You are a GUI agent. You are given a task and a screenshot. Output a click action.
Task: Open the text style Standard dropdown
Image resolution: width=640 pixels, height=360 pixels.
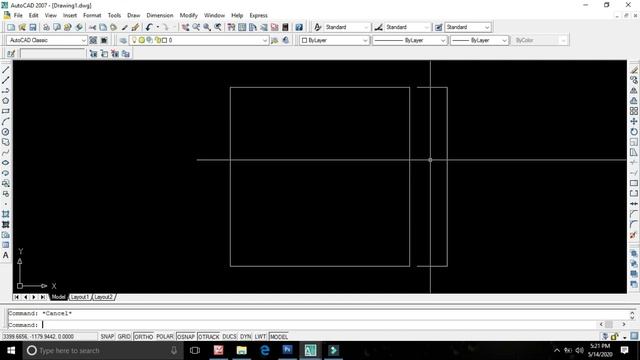(347, 27)
